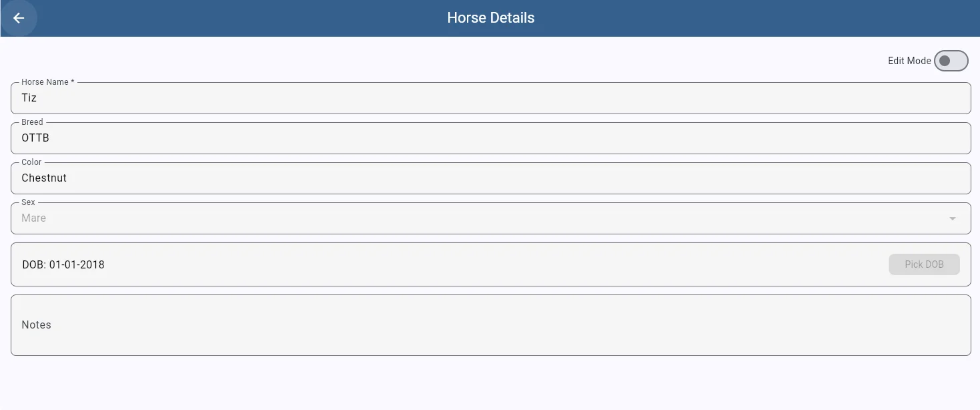Screen dimensions: 980x410
Task: Open the Sex combo box showing Mare
Action: [467, 218]
